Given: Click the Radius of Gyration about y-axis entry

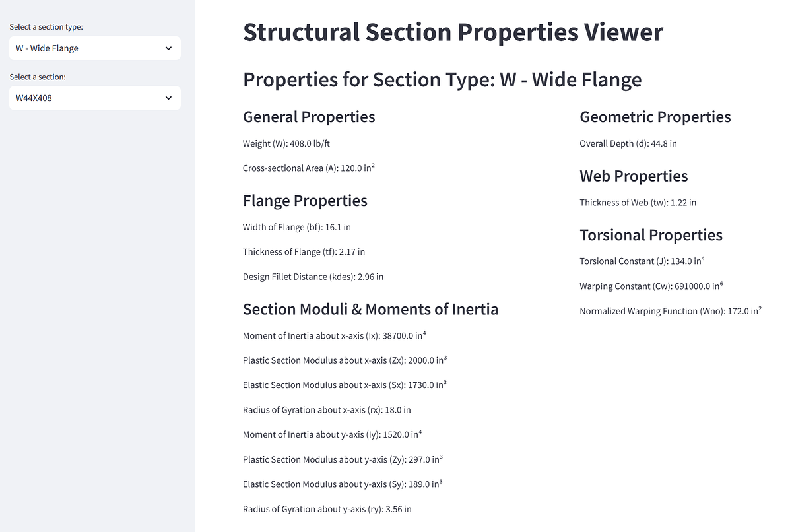Looking at the screenshot, I should (x=327, y=509).
